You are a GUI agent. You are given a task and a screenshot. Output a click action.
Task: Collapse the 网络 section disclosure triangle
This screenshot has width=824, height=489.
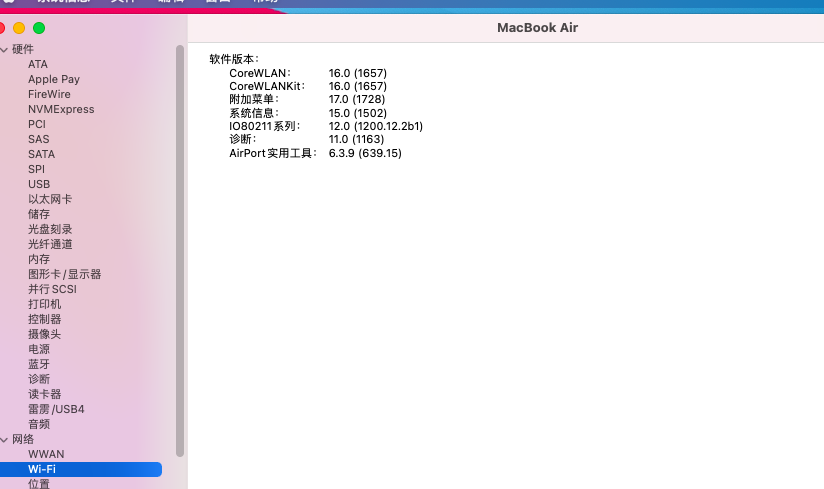pos(5,439)
